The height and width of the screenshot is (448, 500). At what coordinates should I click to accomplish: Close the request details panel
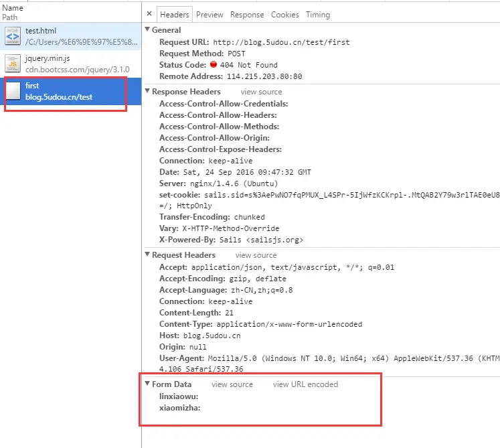pyautogui.click(x=149, y=13)
